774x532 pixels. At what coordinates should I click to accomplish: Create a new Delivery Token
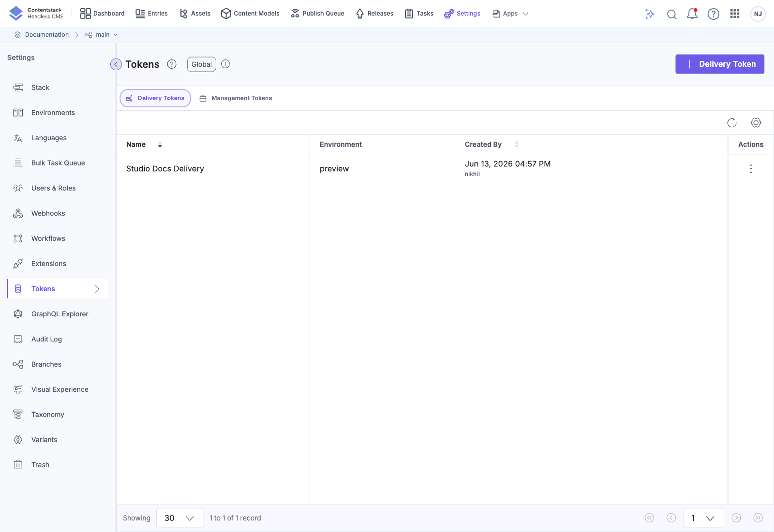pos(720,64)
